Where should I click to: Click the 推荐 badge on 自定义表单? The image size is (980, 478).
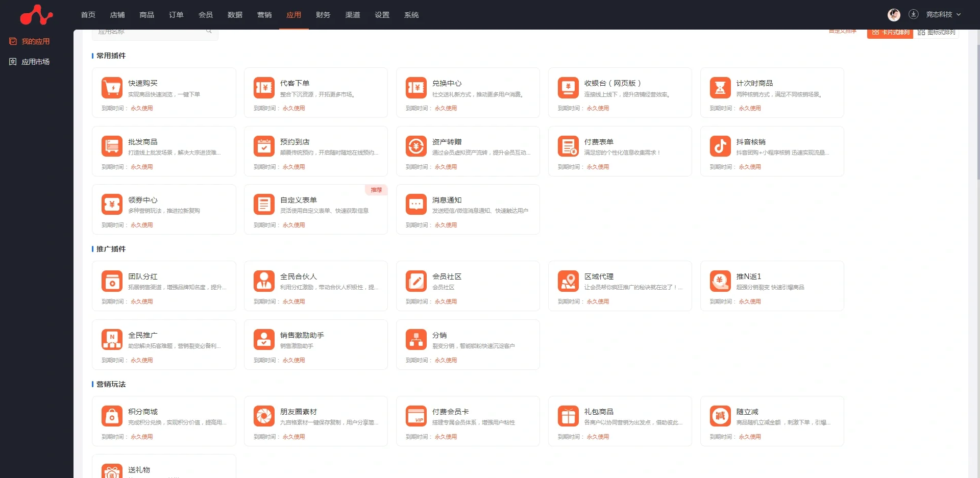[x=376, y=190]
